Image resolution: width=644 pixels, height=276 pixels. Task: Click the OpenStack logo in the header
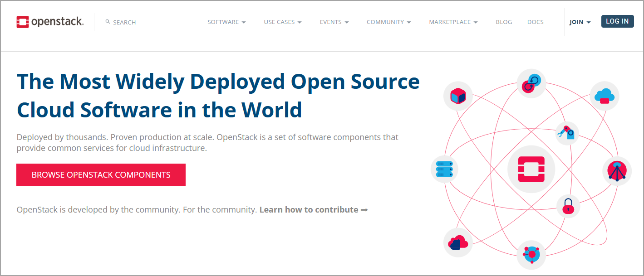pyautogui.click(x=50, y=22)
